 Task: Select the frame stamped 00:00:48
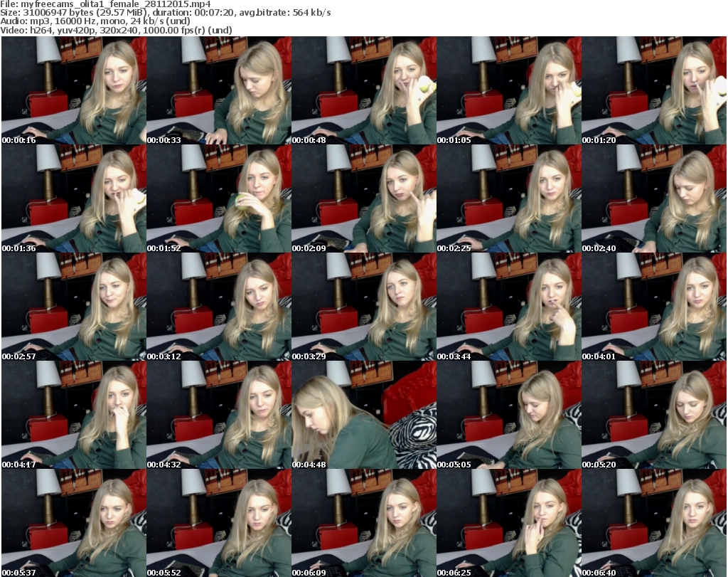click(x=364, y=90)
